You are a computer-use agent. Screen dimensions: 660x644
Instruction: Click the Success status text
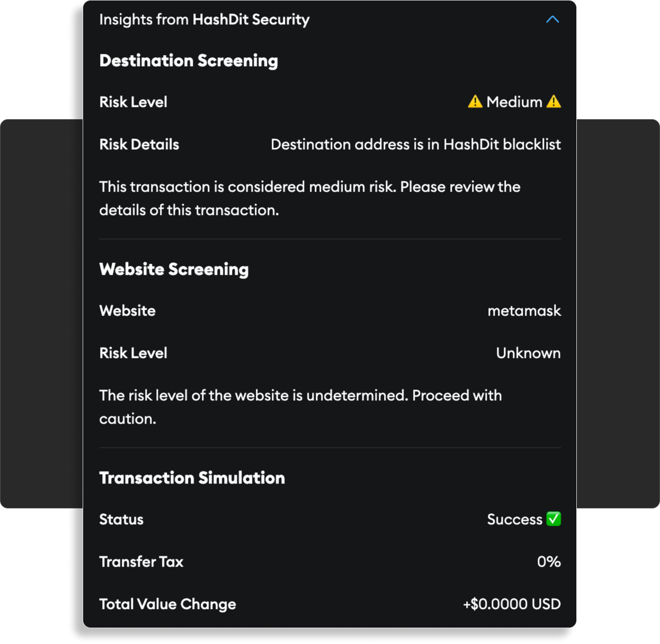click(514, 519)
